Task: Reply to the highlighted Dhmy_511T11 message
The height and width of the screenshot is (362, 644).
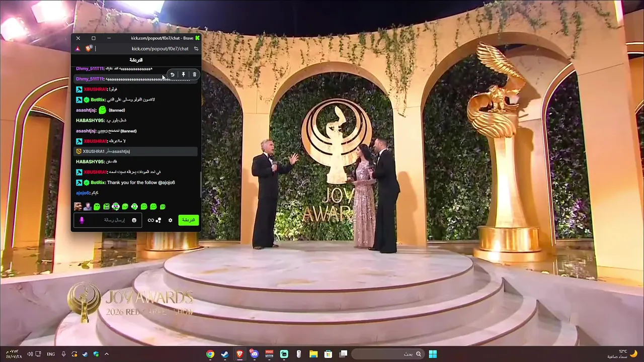Action: click(x=172, y=74)
